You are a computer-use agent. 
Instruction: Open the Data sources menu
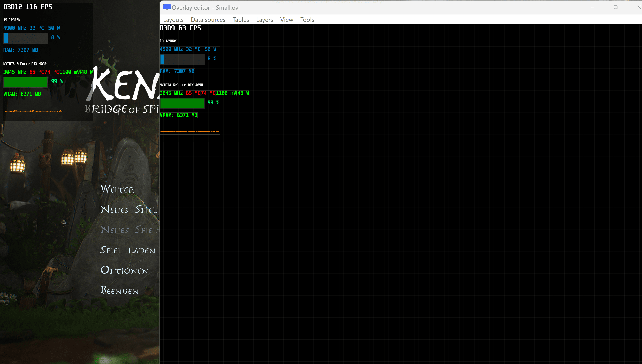point(208,19)
